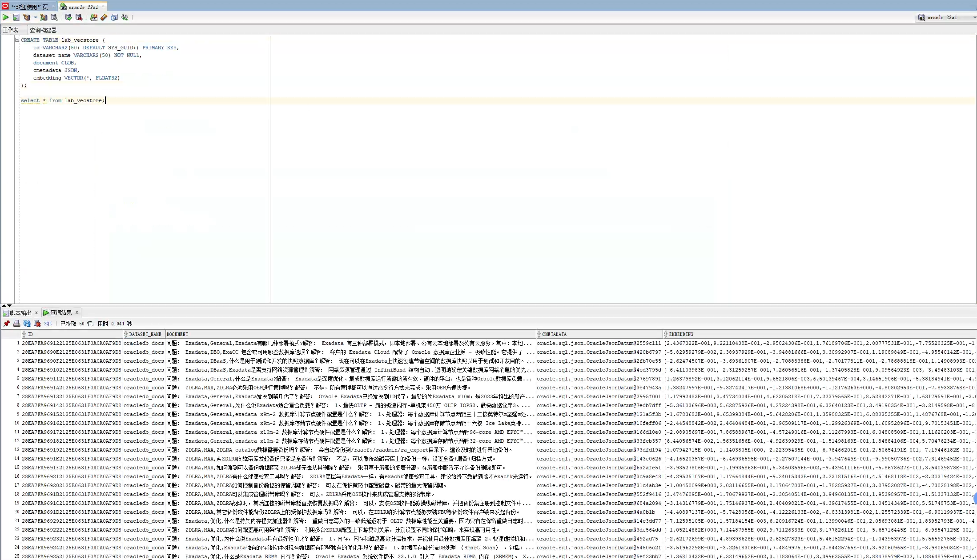This screenshot has height=560, width=977.
Task: Sort by the DATASET_NAME column header
Action: pos(144,334)
